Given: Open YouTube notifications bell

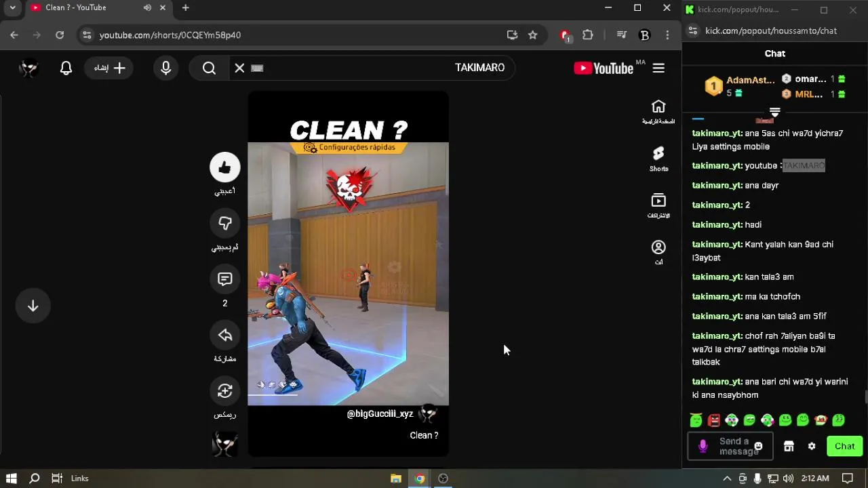Looking at the screenshot, I should [x=66, y=68].
